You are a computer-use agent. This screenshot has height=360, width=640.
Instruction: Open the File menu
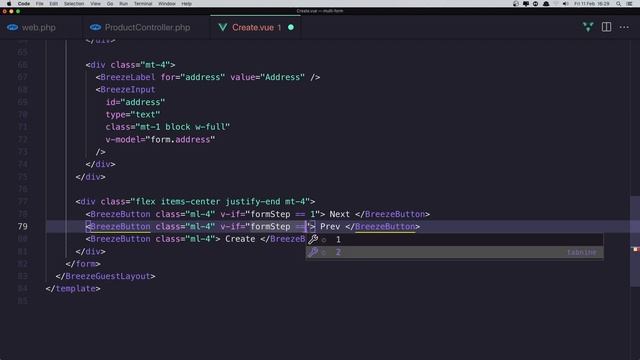(40, 4)
